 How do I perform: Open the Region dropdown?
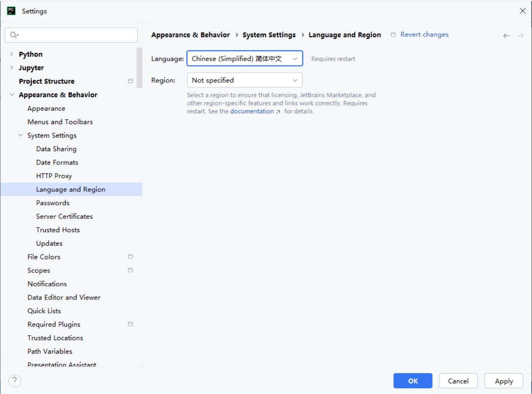click(x=245, y=80)
